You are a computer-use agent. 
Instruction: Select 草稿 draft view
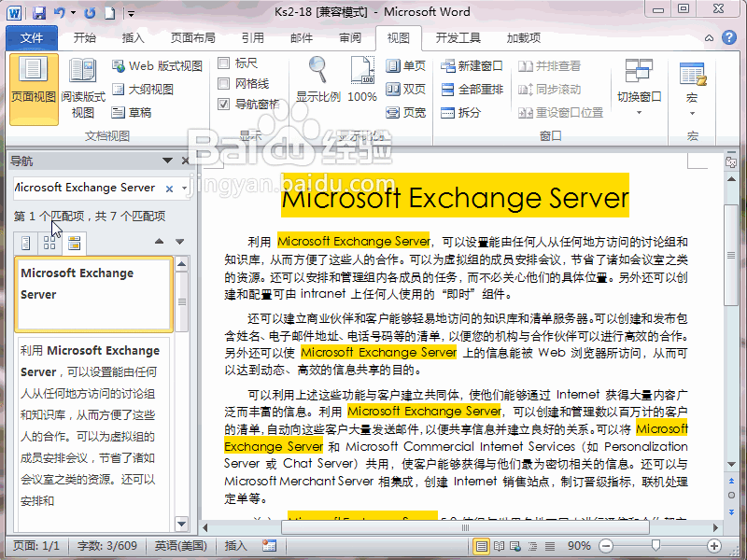pos(132,112)
